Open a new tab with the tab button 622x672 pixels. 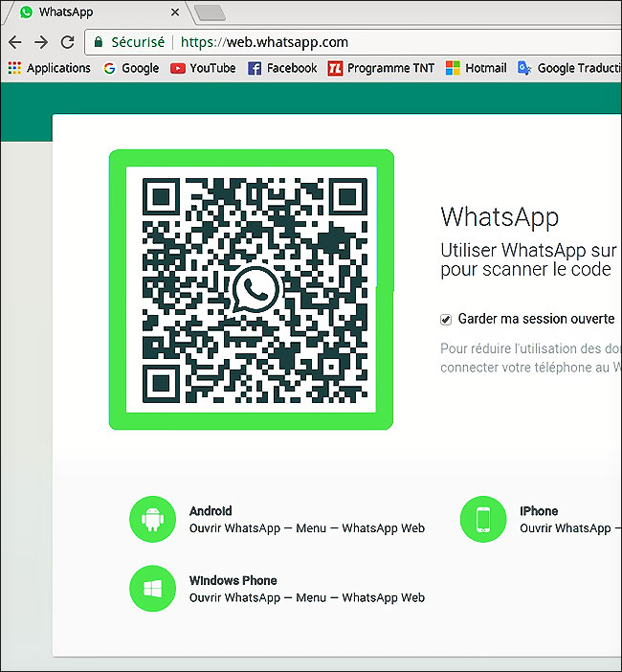click(x=211, y=12)
